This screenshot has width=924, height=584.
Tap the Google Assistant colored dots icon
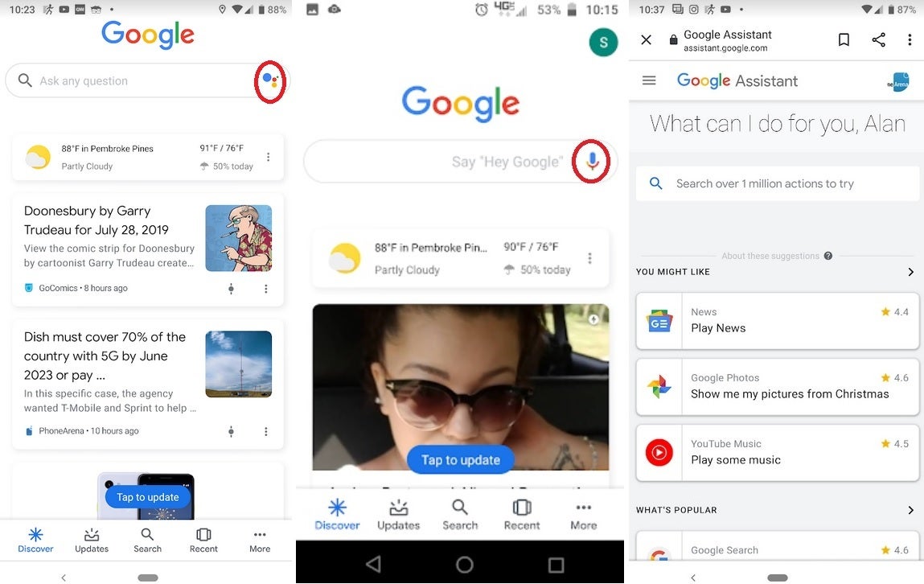coord(270,80)
